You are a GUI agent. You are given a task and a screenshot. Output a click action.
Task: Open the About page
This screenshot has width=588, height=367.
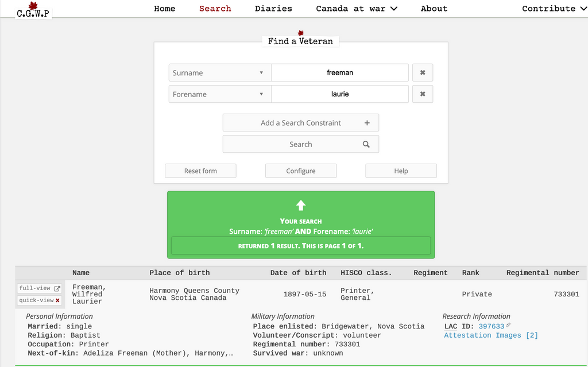[434, 9]
